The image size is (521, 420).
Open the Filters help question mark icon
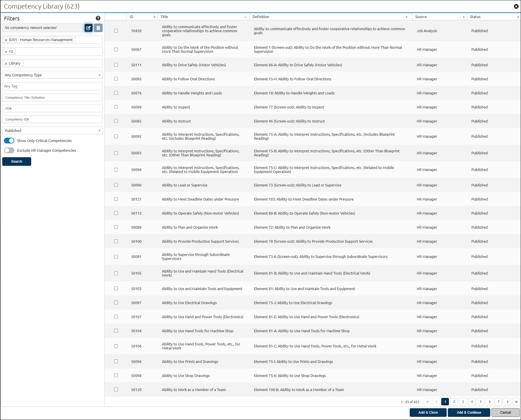98,18
